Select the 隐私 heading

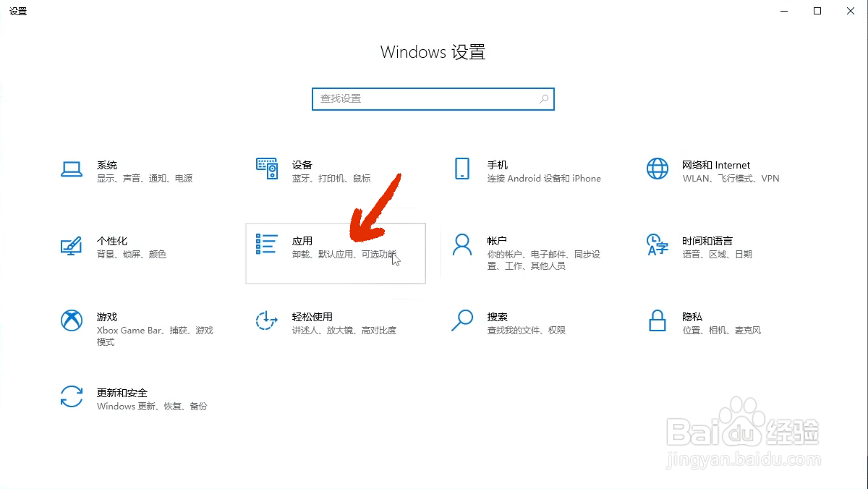coord(692,317)
